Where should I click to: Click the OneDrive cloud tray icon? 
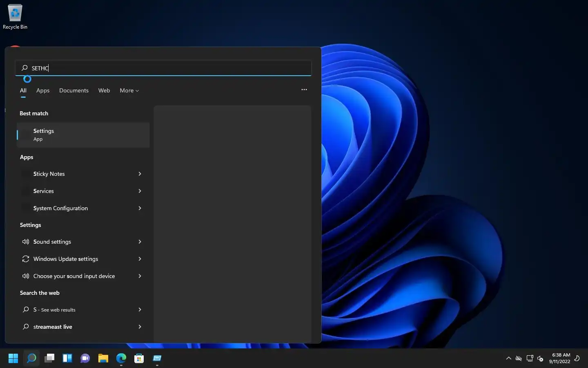pyautogui.click(x=519, y=359)
